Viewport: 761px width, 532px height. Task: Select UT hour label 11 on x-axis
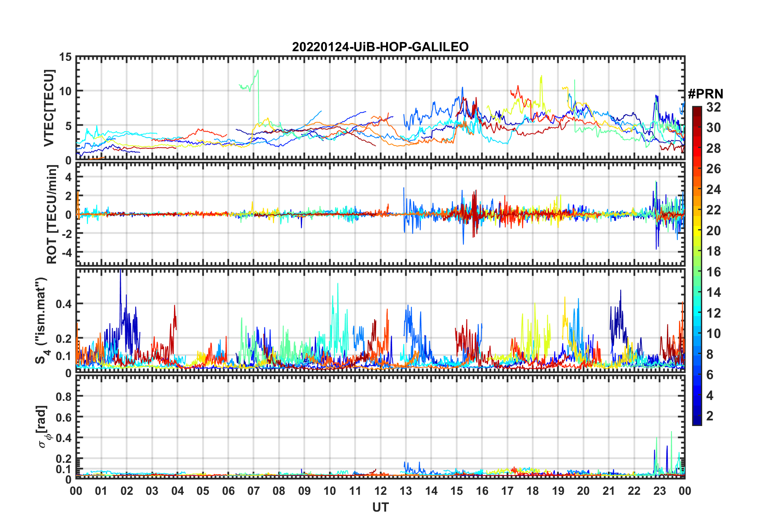(x=355, y=491)
